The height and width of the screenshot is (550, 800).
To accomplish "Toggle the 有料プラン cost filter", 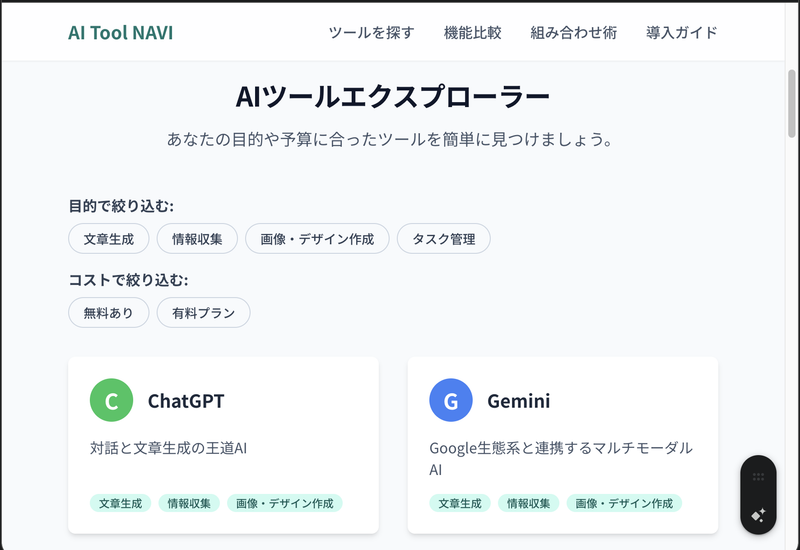I will [x=203, y=313].
